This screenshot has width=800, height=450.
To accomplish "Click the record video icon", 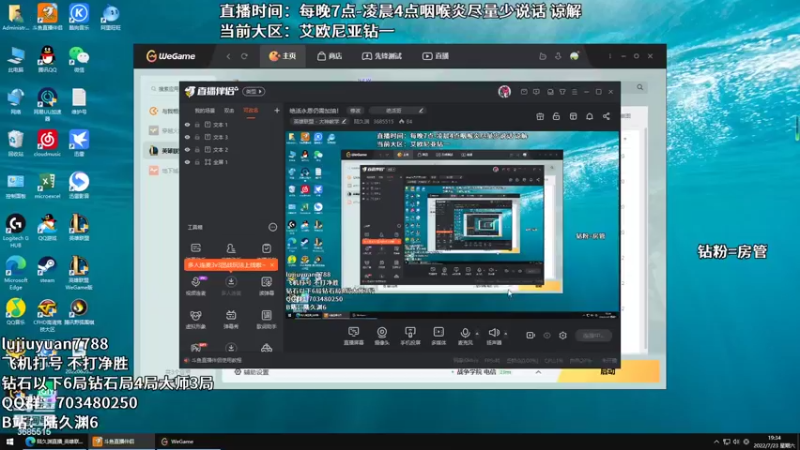I will 531,335.
